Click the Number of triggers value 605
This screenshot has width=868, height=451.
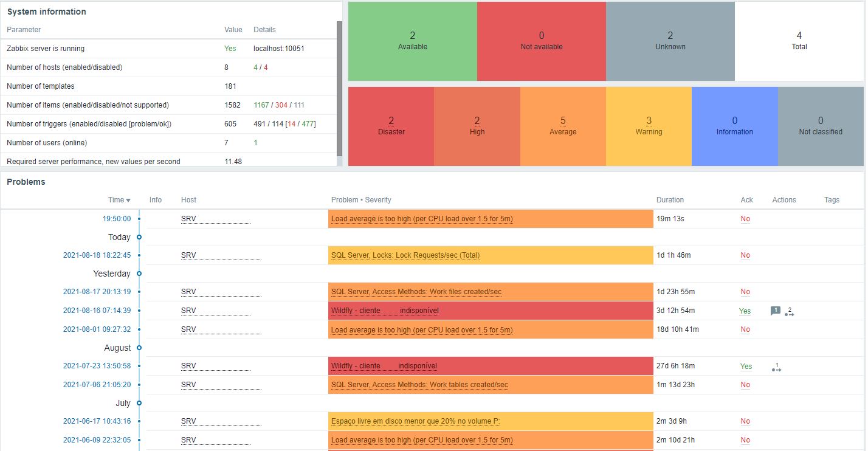pyautogui.click(x=230, y=124)
